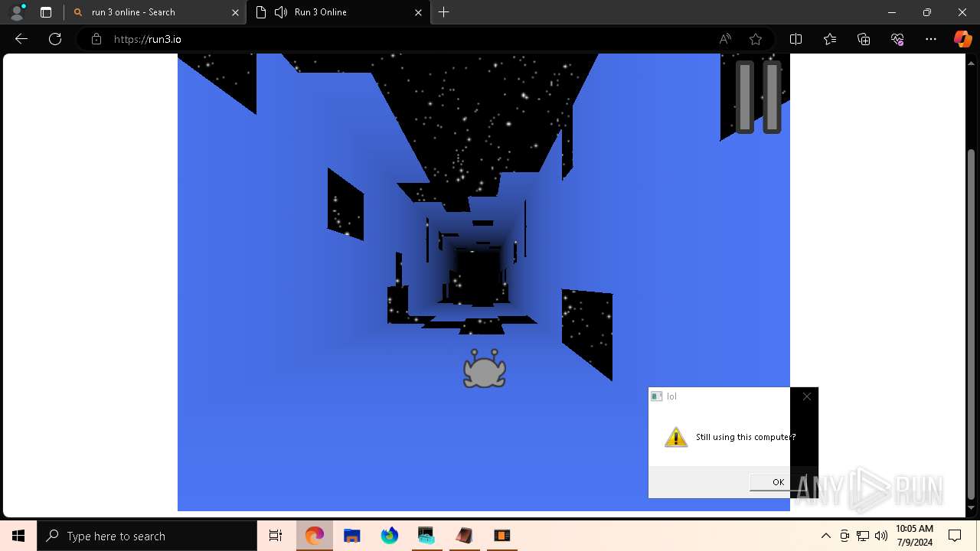Show hidden system tray icons

(x=825, y=536)
